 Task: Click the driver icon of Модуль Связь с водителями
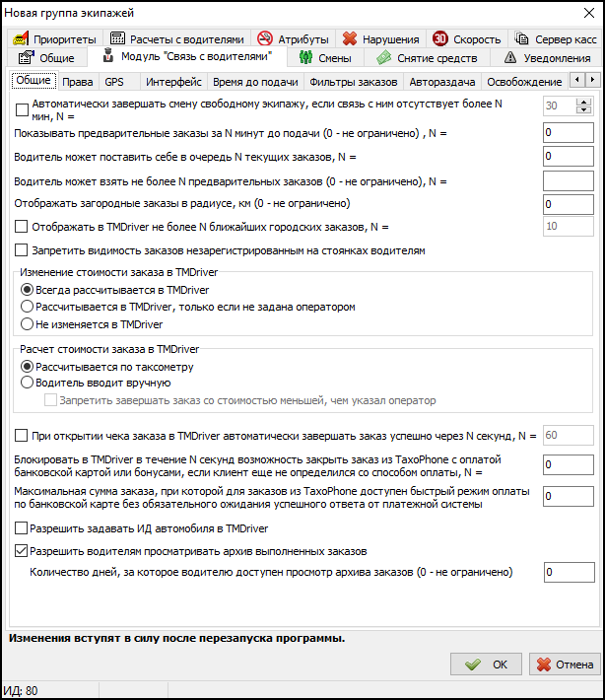click(x=108, y=55)
